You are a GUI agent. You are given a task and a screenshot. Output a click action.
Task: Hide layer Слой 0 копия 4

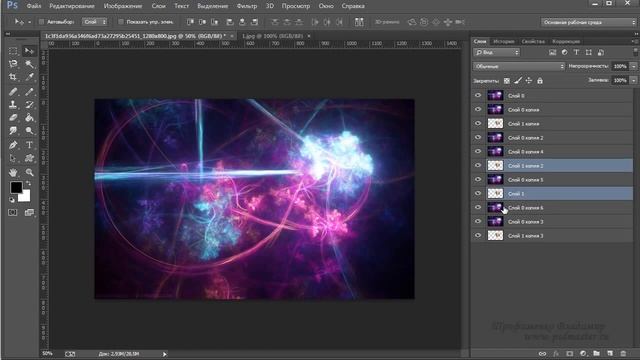(478, 151)
